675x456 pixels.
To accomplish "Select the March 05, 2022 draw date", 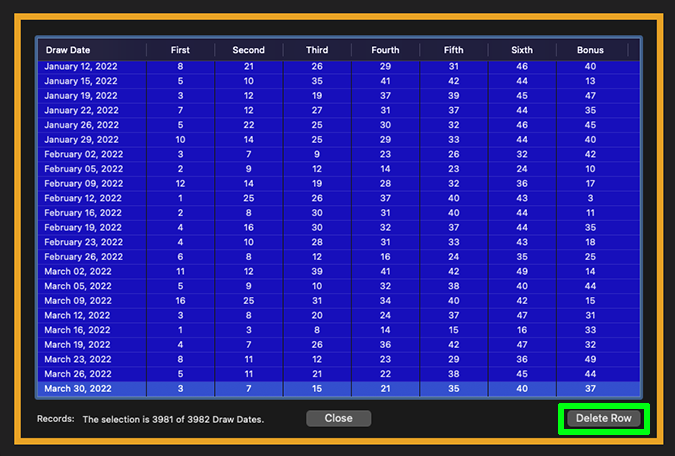I will [x=78, y=286].
